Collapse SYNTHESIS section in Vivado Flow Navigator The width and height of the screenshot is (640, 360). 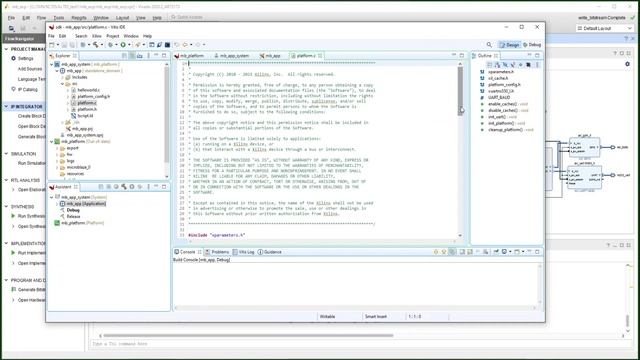6,207
